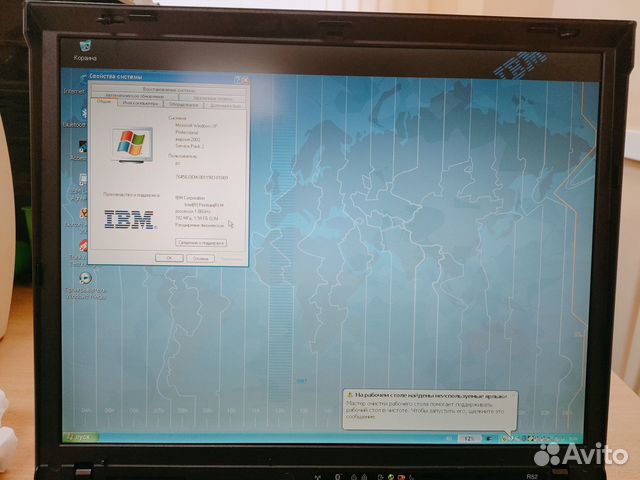Select the IBM Corporation text
640x480 pixels.
(190, 198)
